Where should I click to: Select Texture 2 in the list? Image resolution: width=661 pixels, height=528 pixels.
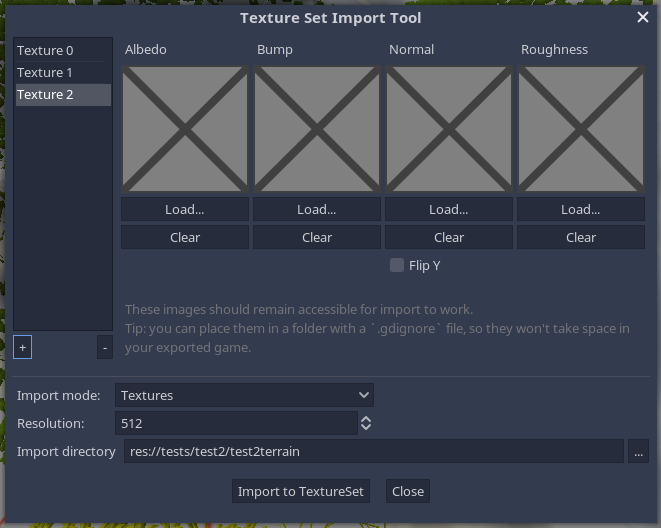[x=63, y=94]
